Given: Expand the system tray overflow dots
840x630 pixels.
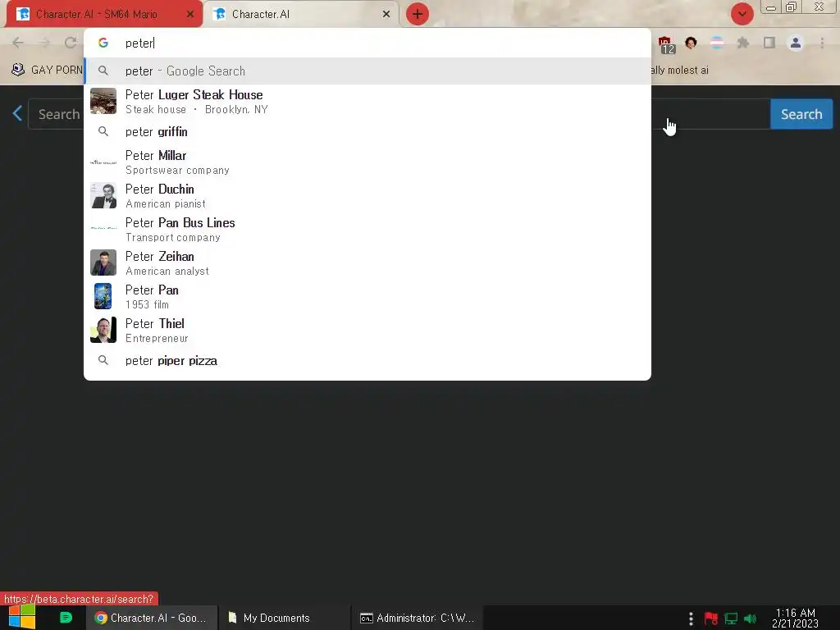Looking at the screenshot, I should coord(691,619).
